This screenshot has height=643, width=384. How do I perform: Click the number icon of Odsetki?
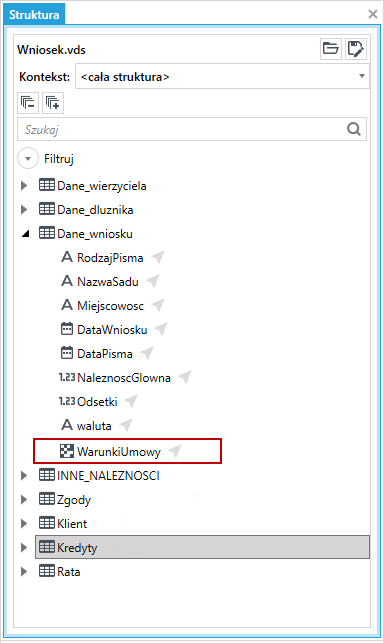click(x=67, y=401)
